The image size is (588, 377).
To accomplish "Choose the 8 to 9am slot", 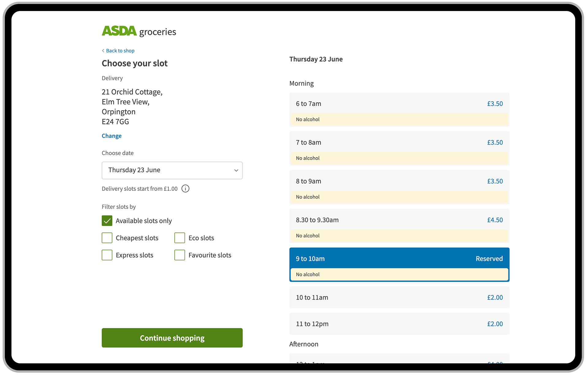I will click(x=399, y=181).
